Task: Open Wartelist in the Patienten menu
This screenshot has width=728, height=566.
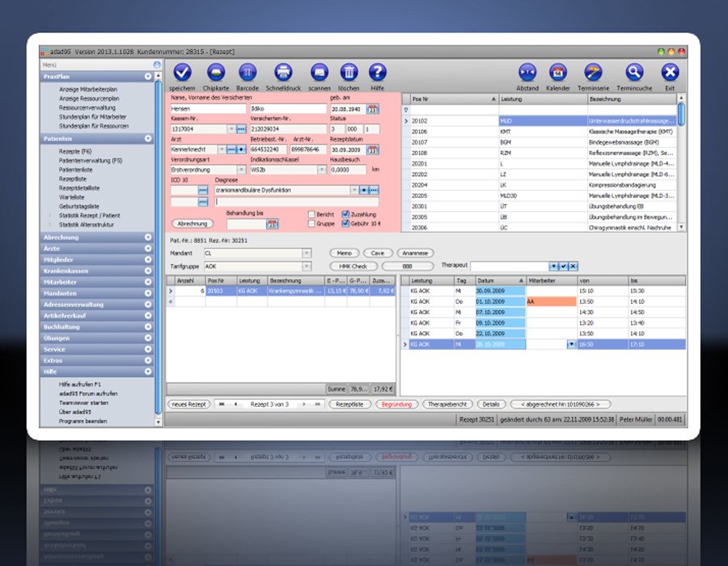Action: click(72, 197)
